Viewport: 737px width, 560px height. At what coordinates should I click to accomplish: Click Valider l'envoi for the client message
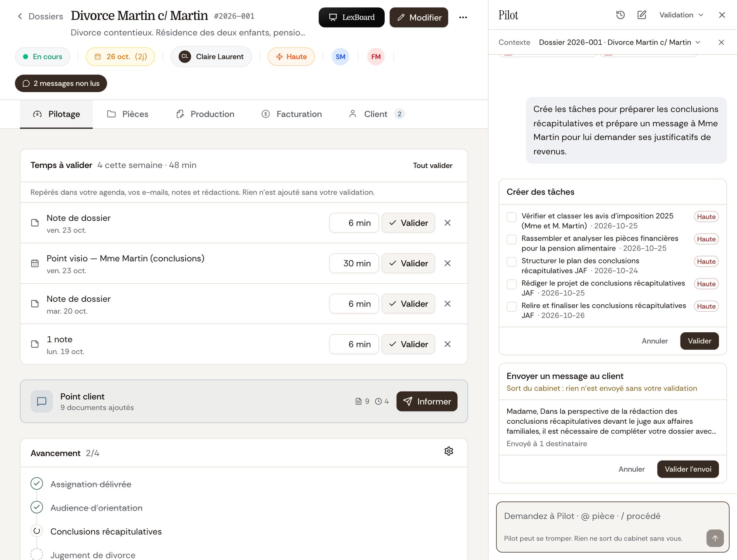pyautogui.click(x=688, y=469)
